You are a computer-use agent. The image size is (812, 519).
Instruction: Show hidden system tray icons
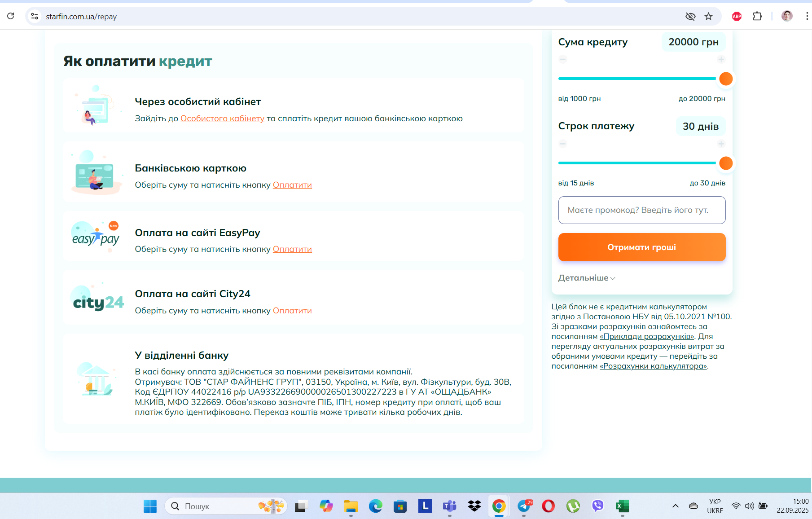pos(676,506)
